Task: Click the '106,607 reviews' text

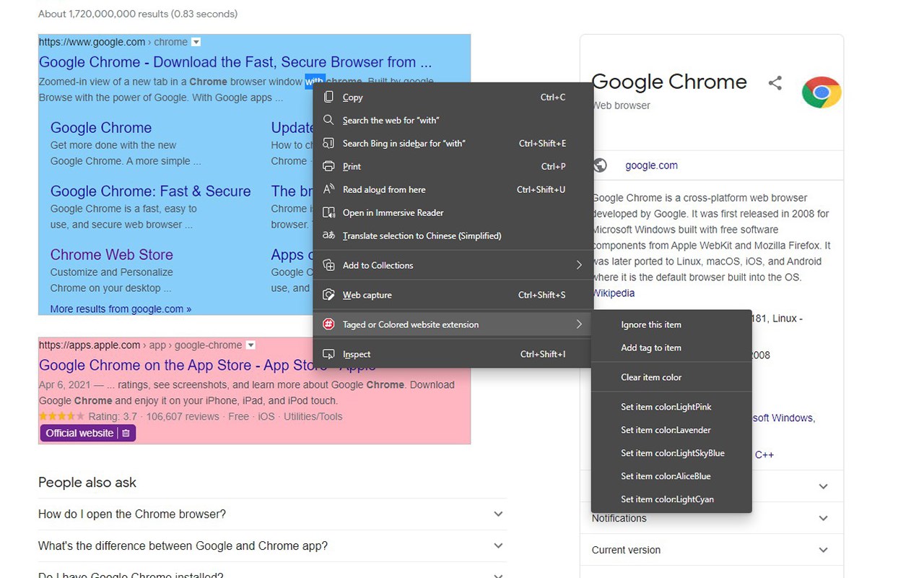Action: tap(183, 417)
